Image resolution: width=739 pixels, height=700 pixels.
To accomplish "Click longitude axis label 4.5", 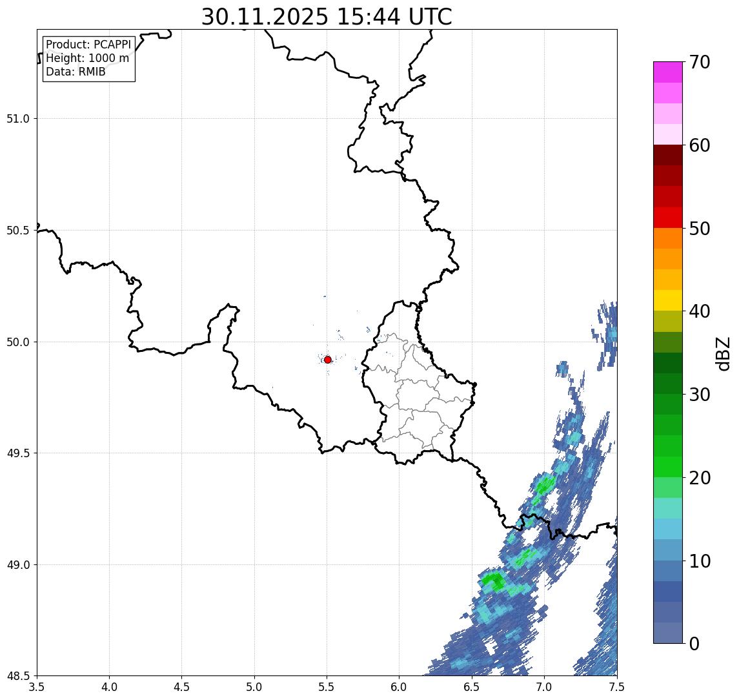I will [182, 687].
